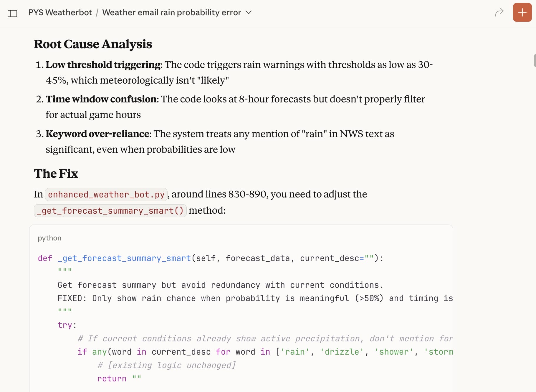The height and width of the screenshot is (392, 536).
Task: Click the function name in def line
Action: 124,258
